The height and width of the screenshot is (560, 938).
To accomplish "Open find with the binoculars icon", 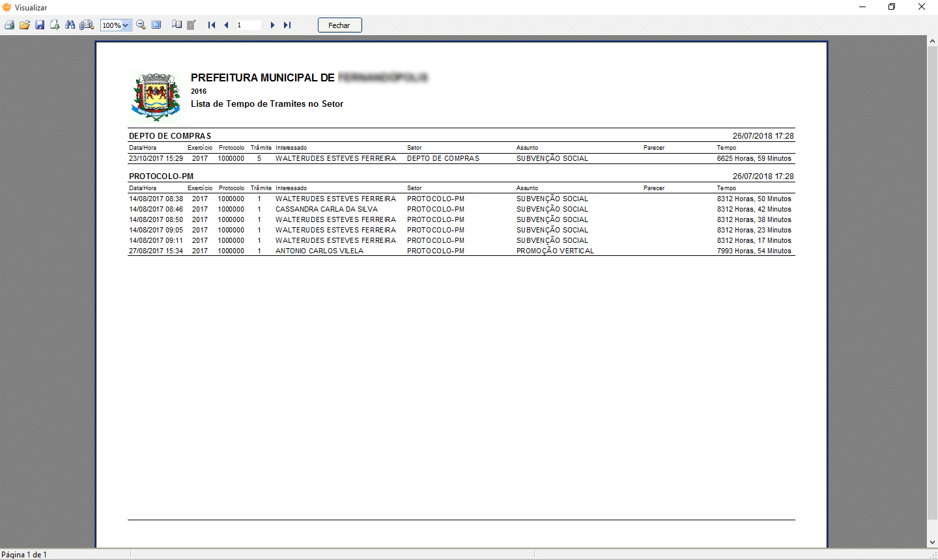I will 70,25.
